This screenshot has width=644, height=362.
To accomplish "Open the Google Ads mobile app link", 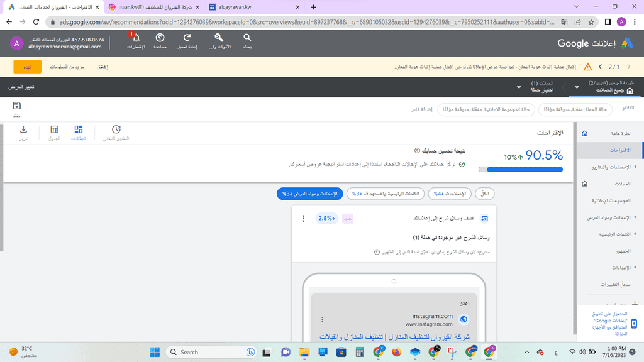I will point(610,324).
